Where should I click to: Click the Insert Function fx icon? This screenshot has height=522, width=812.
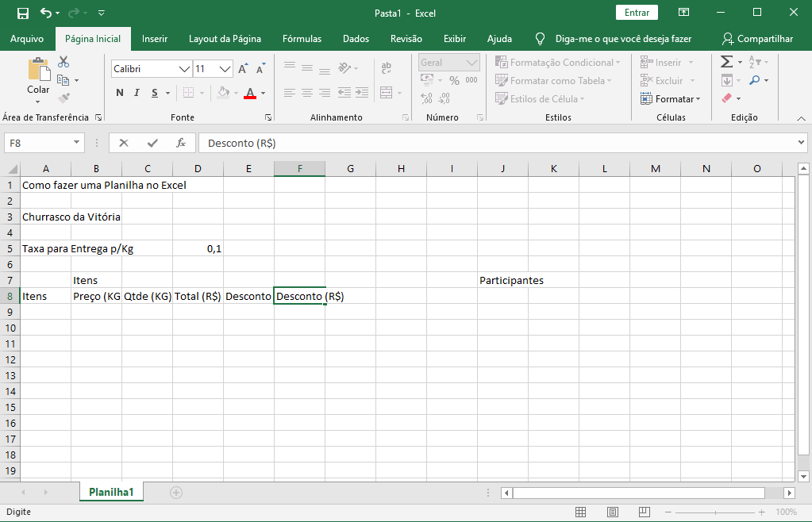[x=181, y=143]
